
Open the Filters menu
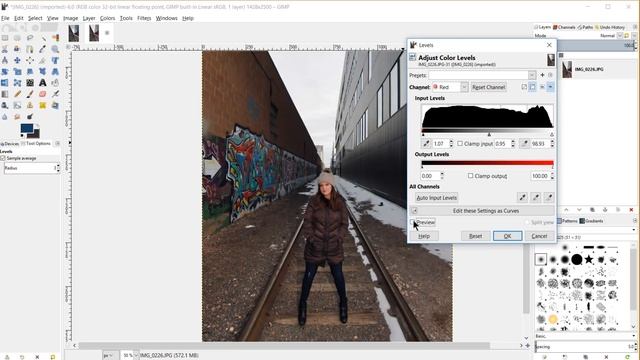144,18
